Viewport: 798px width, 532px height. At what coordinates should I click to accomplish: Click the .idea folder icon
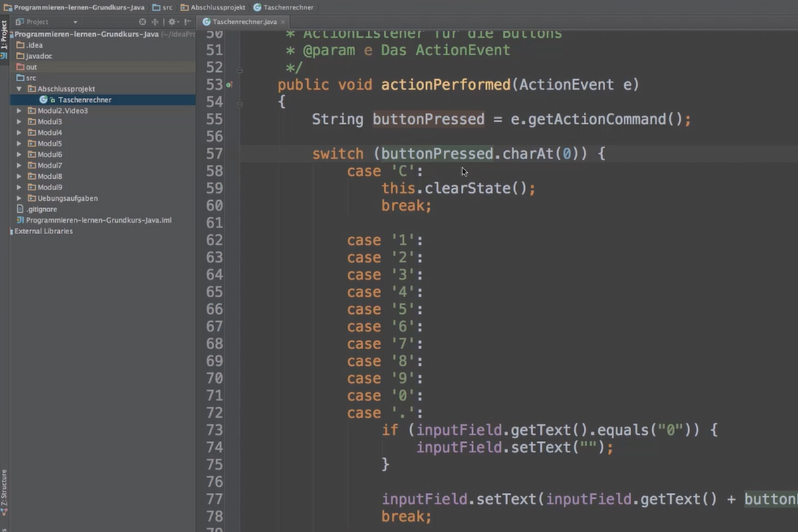click(x=20, y=45)
